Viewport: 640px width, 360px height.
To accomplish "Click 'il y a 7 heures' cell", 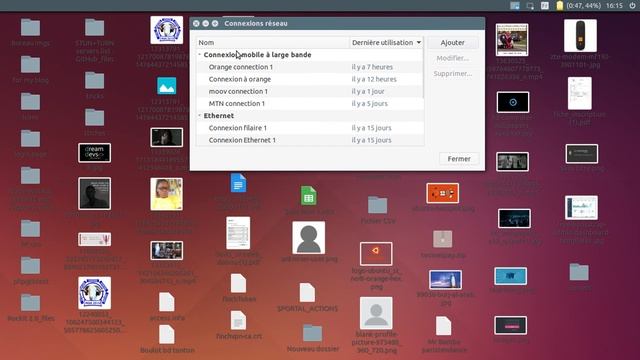I will (372, 67).
